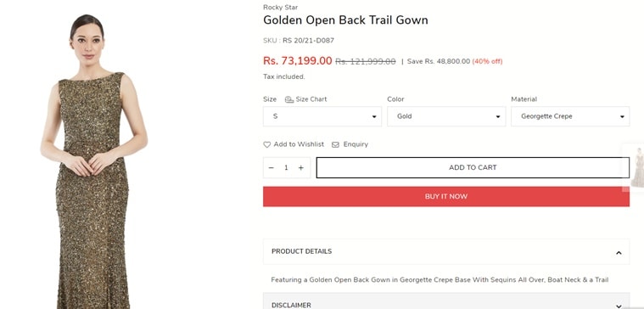Click the Size Chart ruler icon
Screen dimensions: 644x309
289,99
